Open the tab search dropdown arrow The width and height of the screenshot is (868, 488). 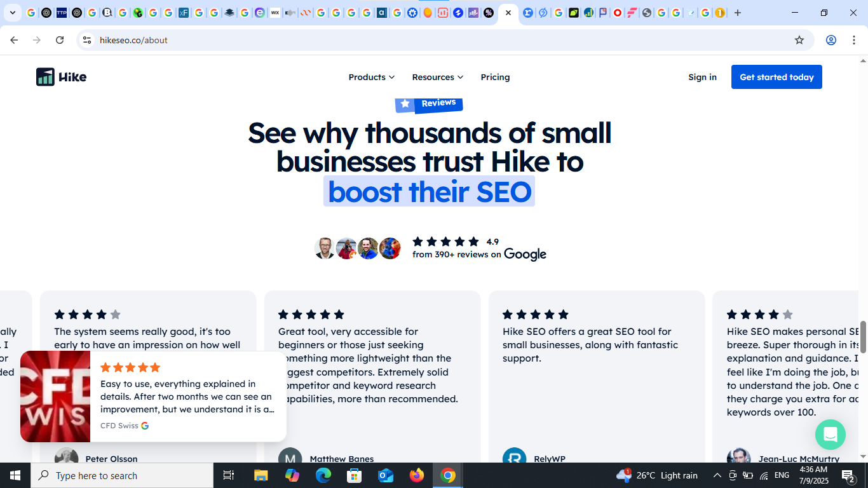tap(13, 13)
